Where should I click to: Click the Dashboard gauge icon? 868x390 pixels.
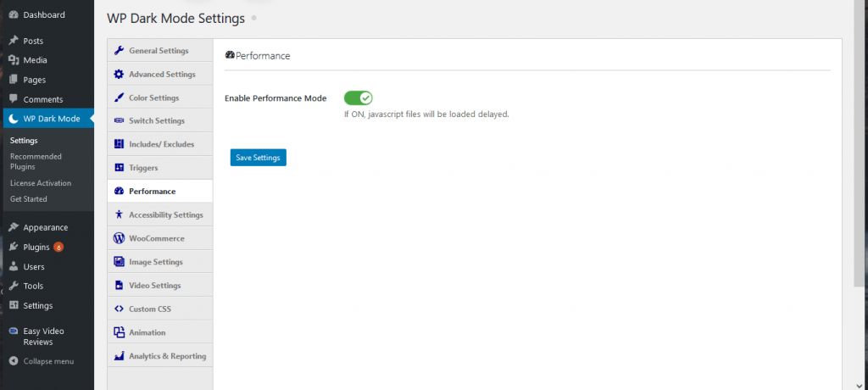[x=14, y=15]
